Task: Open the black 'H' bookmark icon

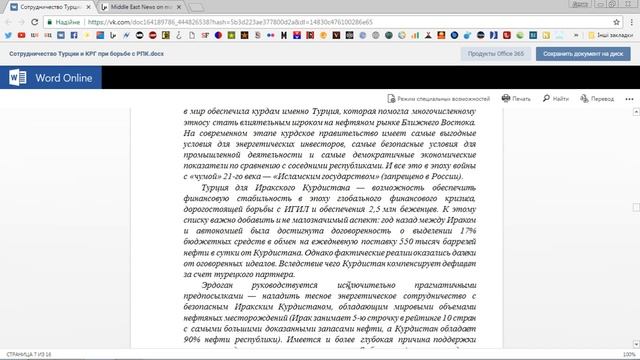Action: (x=284, y=36)
